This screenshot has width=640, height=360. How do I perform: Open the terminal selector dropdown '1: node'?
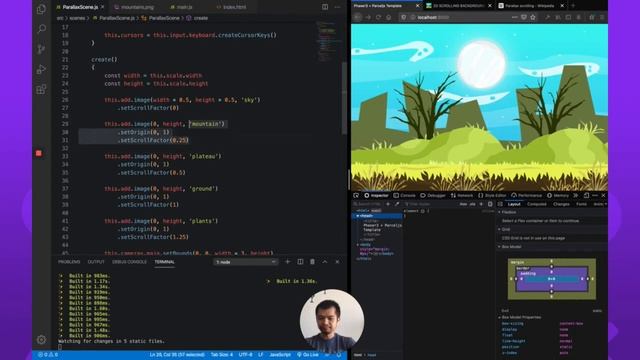(245, 262)
